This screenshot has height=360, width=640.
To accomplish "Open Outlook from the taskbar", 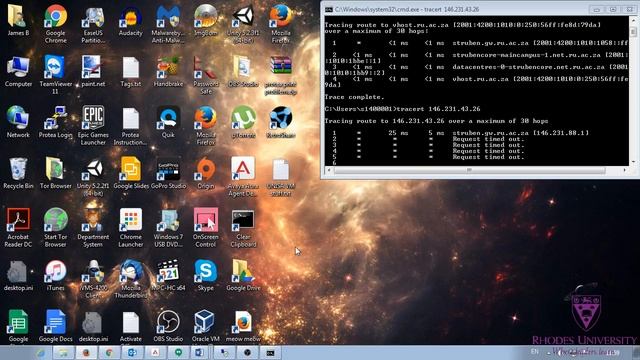I will click(132, 353).
